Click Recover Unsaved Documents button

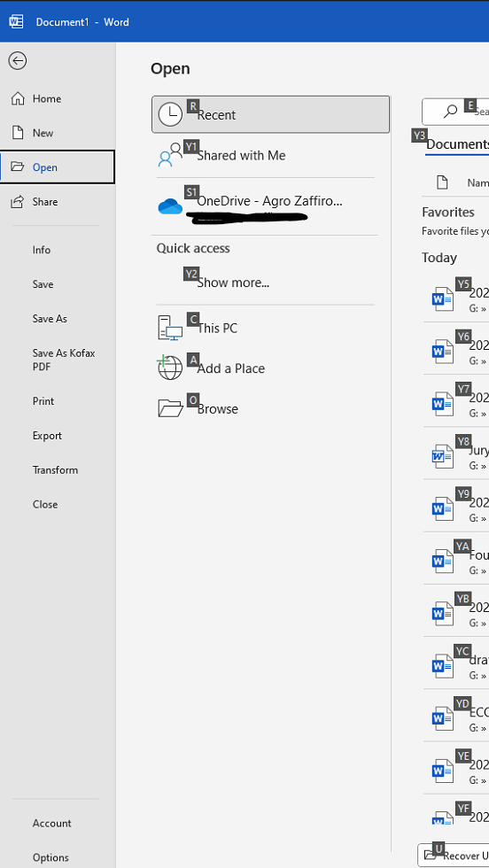[454, 856]
